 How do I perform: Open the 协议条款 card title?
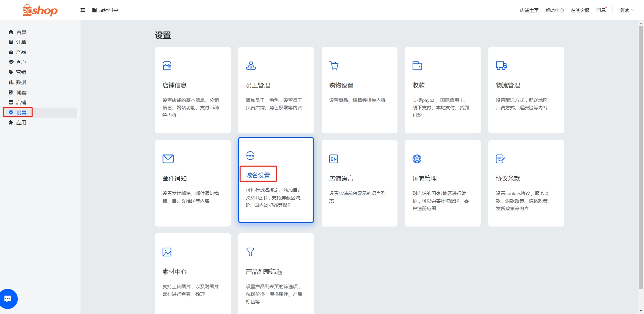(x=508, y=179)
